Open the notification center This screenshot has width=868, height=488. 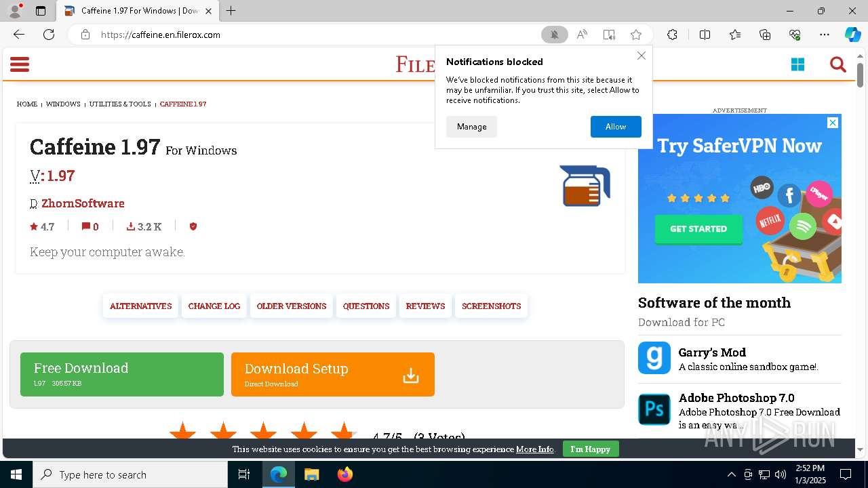(x=846, y=474)
